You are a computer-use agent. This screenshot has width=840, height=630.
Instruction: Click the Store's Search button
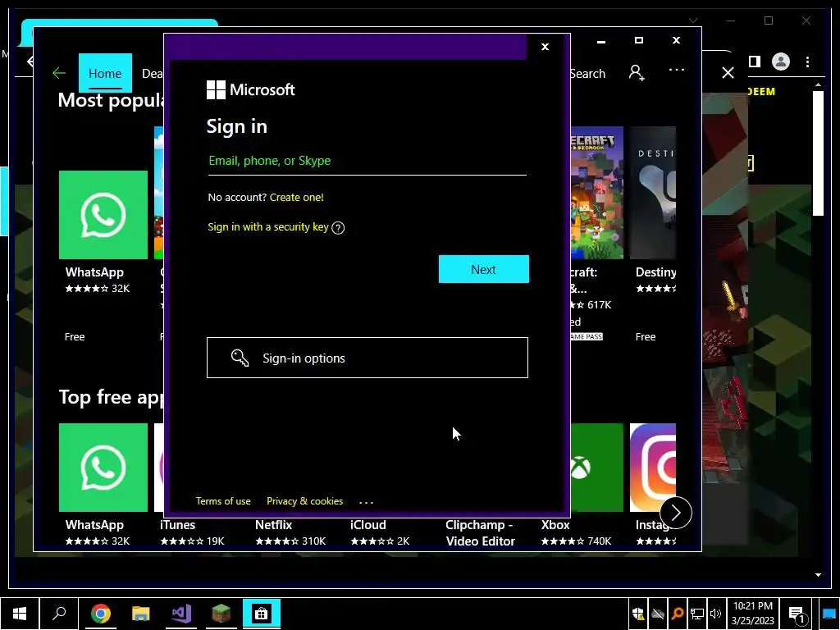587,74
